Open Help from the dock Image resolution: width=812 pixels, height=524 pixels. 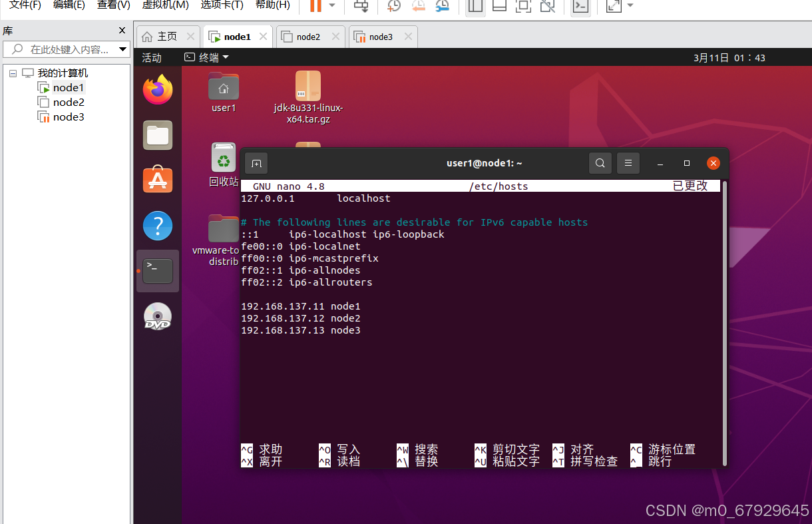click(158, 226)
